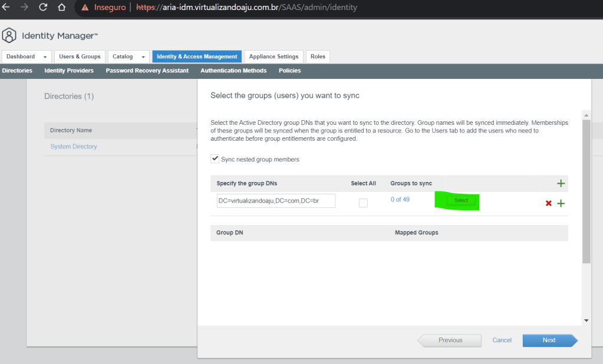Viewport: 603px width, 364px height.
Task: Click the browser reload icon
Action: [42, 8]
